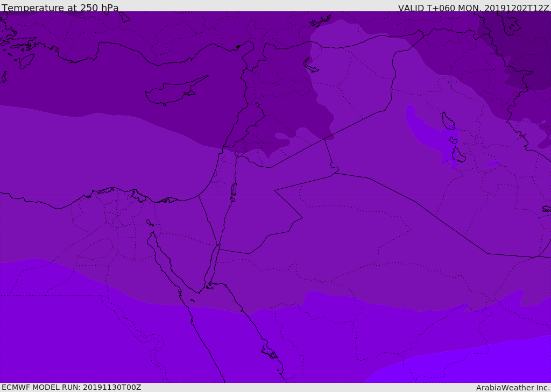Click the 'ArabiaWeather Inc' credit text
Image resolution: width=551 pixels, height=392 pixels.
[x=513, y=388]
